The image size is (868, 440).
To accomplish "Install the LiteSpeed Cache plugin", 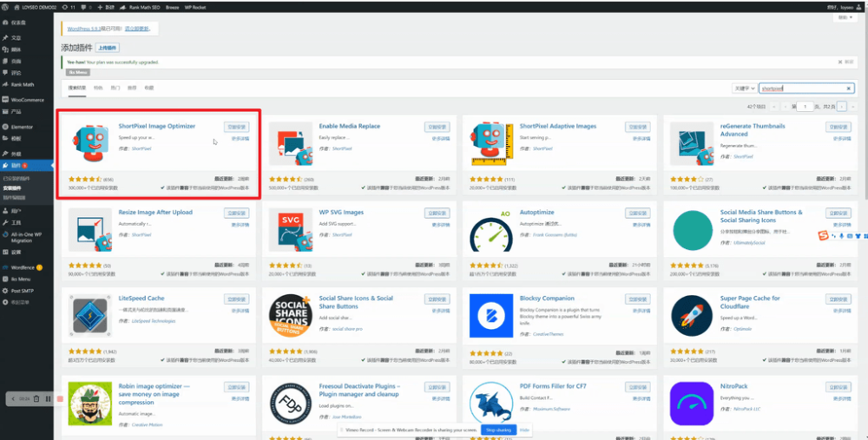I will [x=236, y=299].
